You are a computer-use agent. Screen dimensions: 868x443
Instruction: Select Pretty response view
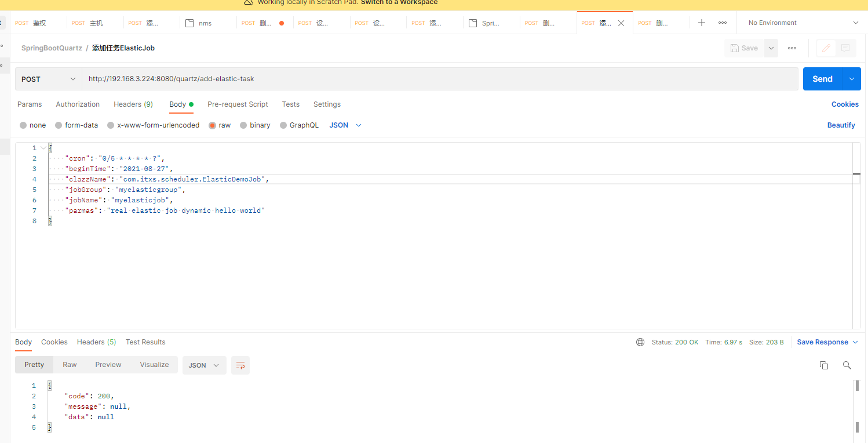[34, 365]
